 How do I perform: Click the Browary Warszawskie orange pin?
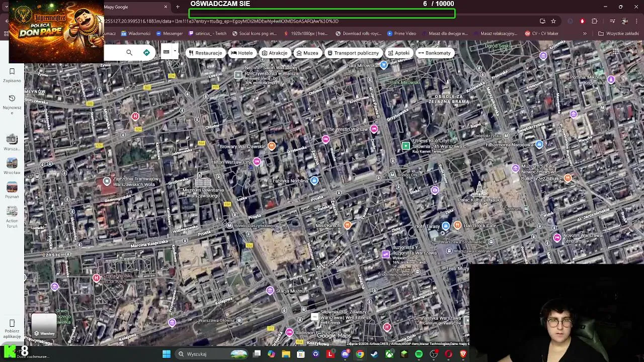(x=272, y=146)
